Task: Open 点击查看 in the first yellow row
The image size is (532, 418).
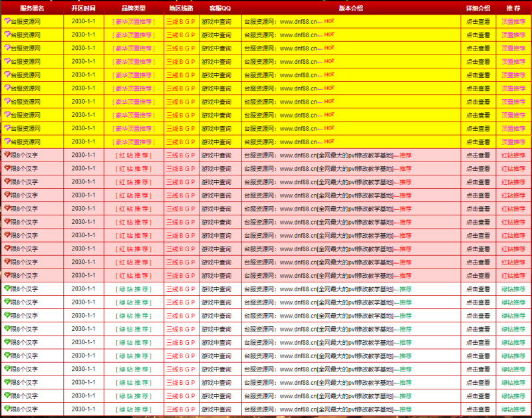Action: coord(478,21)
